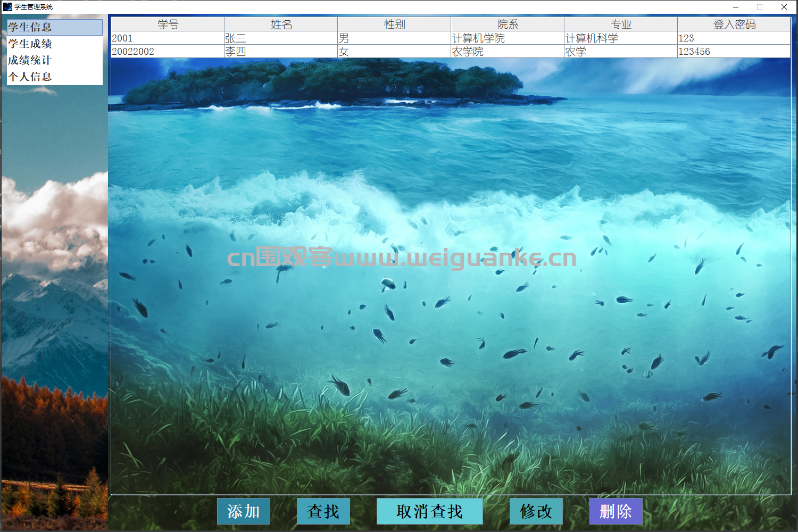
Task: Click the 姓名 column header
Action: [x=281, y=24]
